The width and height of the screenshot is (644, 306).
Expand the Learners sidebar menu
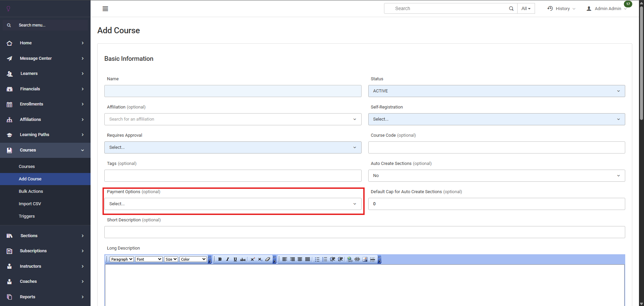coord(45,74)
